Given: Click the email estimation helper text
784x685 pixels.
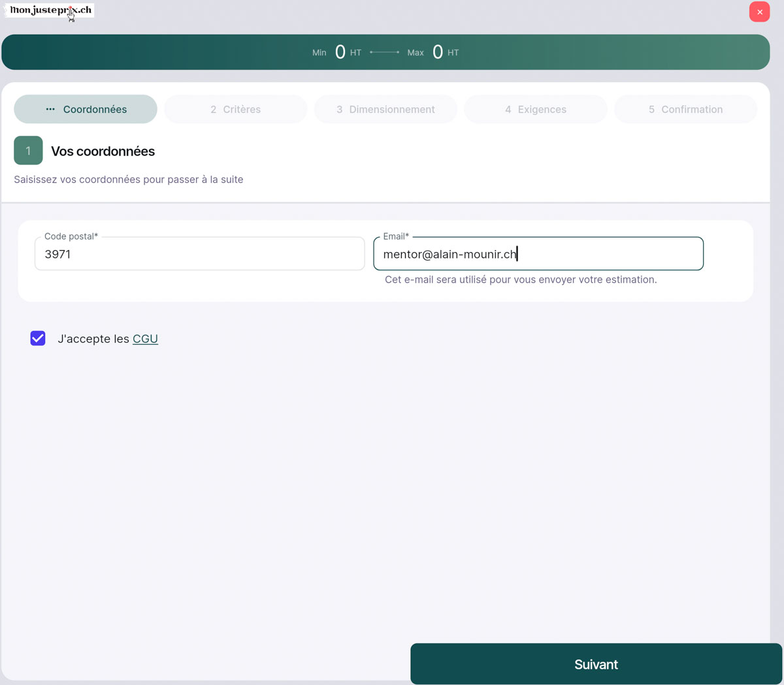Looking at the screenshot, I should (x=521, y=279).
